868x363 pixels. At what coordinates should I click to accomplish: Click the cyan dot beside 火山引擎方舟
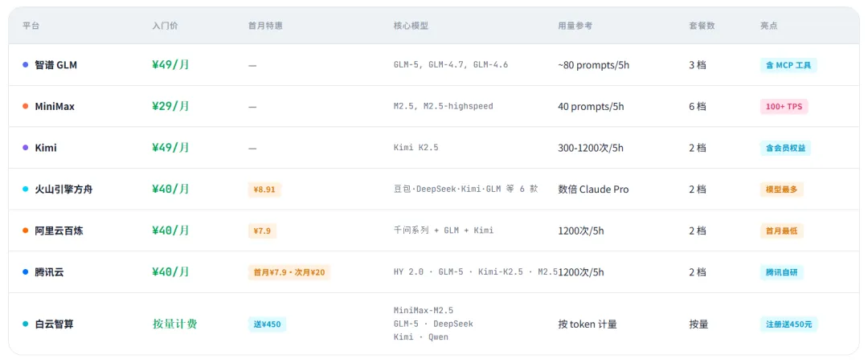click(x=26, y=190)
